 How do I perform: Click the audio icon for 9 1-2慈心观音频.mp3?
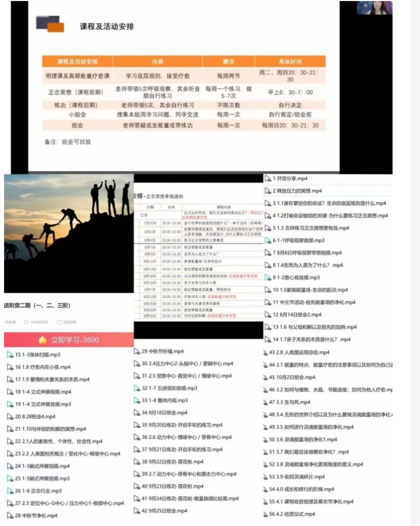(268, 278)
